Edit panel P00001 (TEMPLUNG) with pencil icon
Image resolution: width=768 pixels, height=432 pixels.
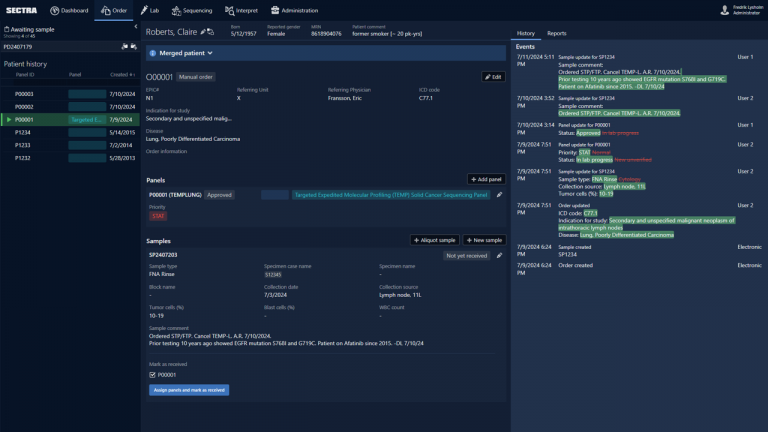tap(500, 195)
